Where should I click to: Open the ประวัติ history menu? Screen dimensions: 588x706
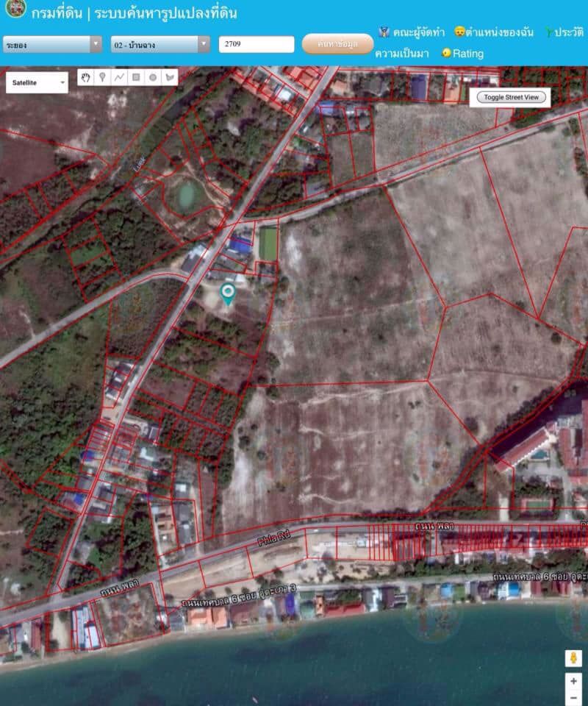tap(566, 30)
